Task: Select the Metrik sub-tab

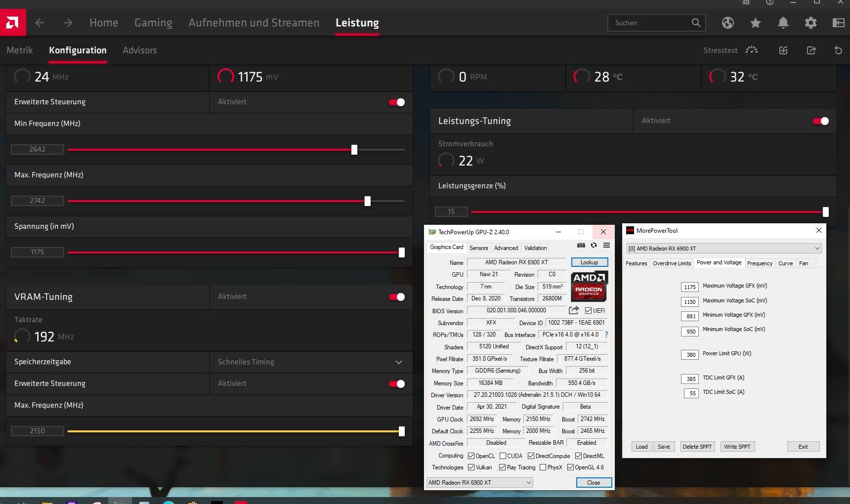Action: pyautogui.click(x=20, y=50)
